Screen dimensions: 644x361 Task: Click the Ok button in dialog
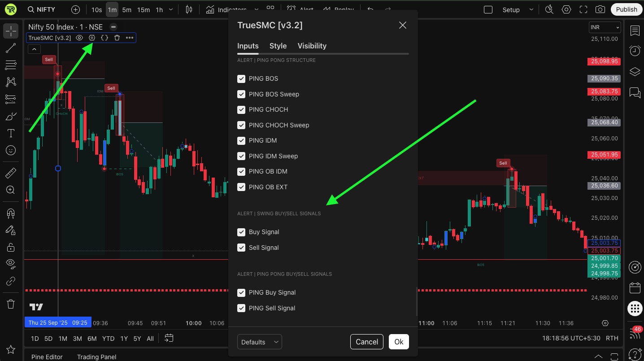coord(399,342)
